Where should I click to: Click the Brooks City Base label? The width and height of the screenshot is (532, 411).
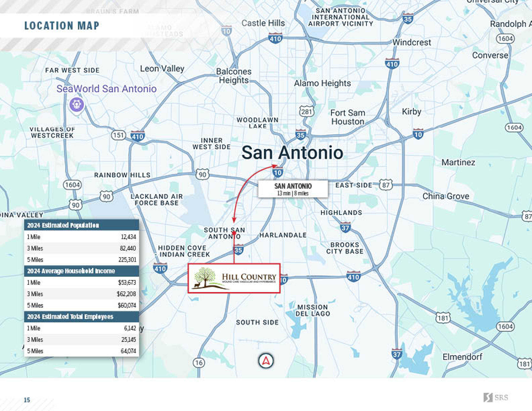(x=345, y=248)
